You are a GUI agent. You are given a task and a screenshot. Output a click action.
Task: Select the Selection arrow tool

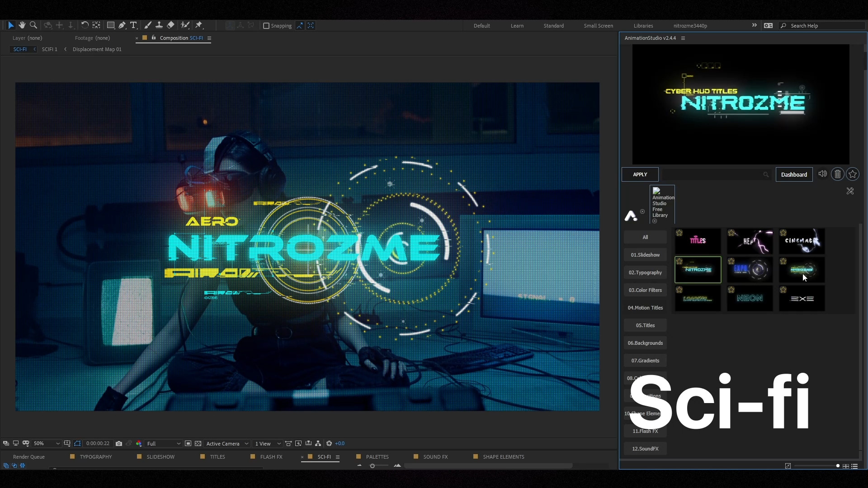[11, 25]
